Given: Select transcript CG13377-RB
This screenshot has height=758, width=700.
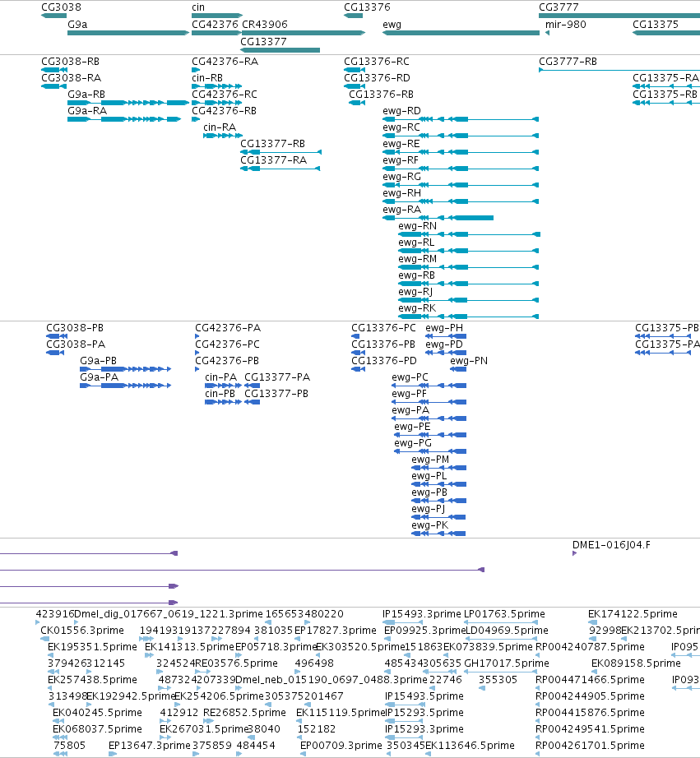Looking at the screenshot, I should click(280, 152).
